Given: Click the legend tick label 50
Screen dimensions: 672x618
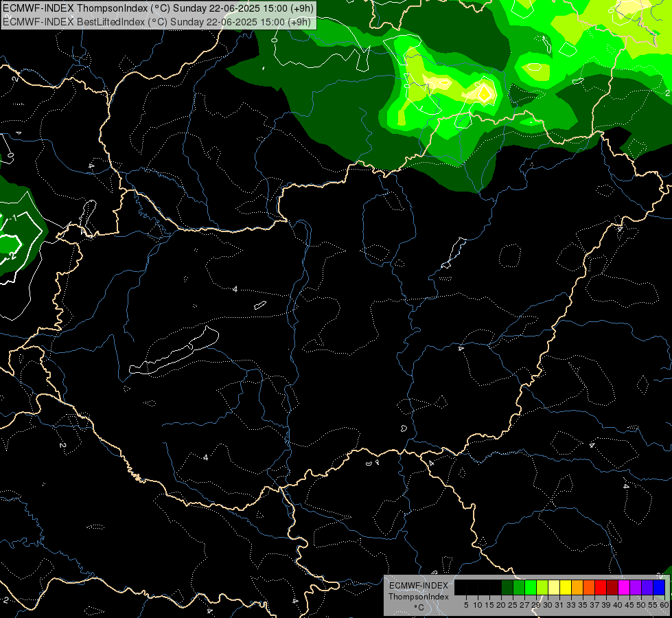Looking at the screenshot, I should (x=642, y=605).
